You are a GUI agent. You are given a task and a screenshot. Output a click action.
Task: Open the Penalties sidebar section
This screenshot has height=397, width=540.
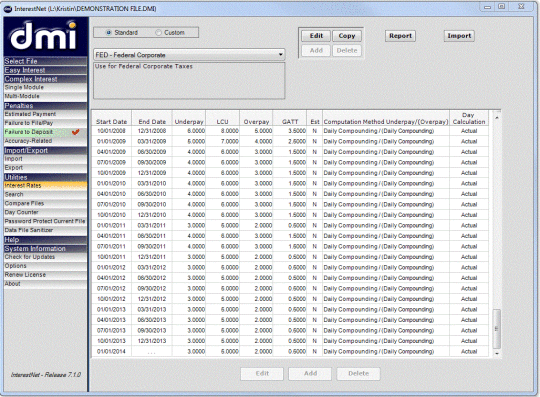click(45, 106)
